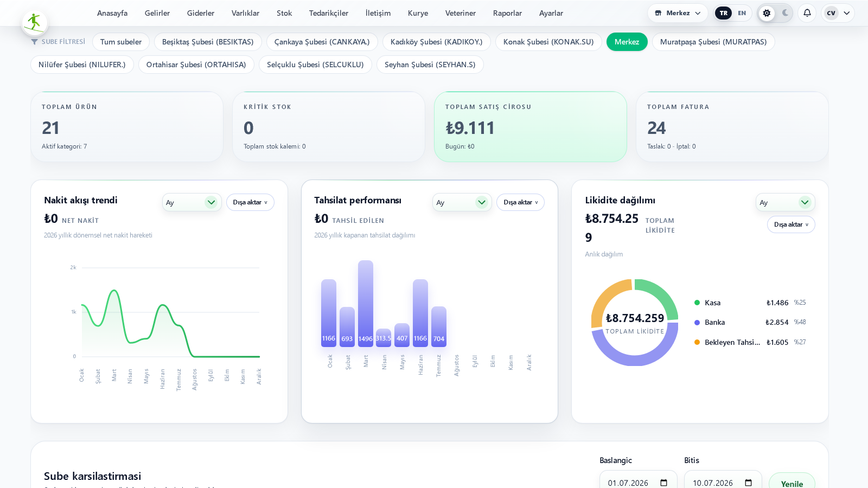This screenshot has width=868, height=488.
Task: Click the store icon in Merkez selector
Action: [658, 13]
